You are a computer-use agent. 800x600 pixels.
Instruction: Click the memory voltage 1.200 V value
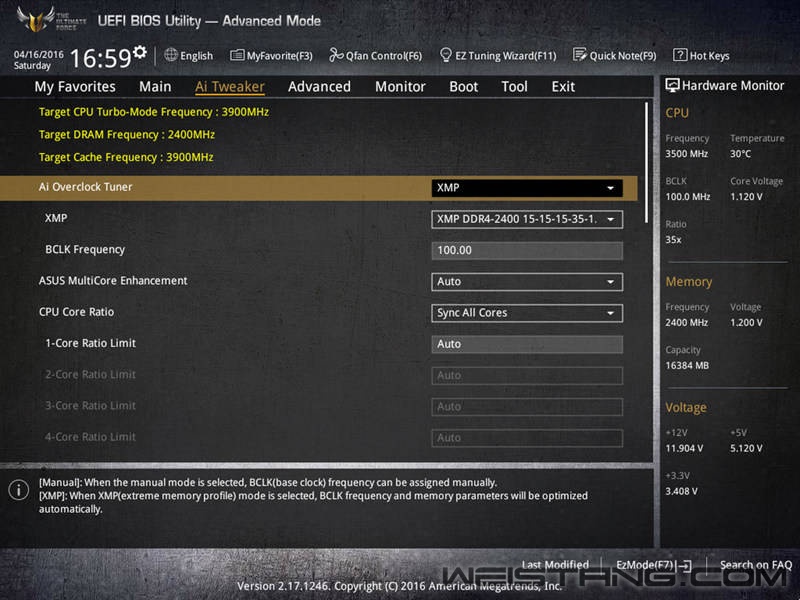(x=746, y=322)
